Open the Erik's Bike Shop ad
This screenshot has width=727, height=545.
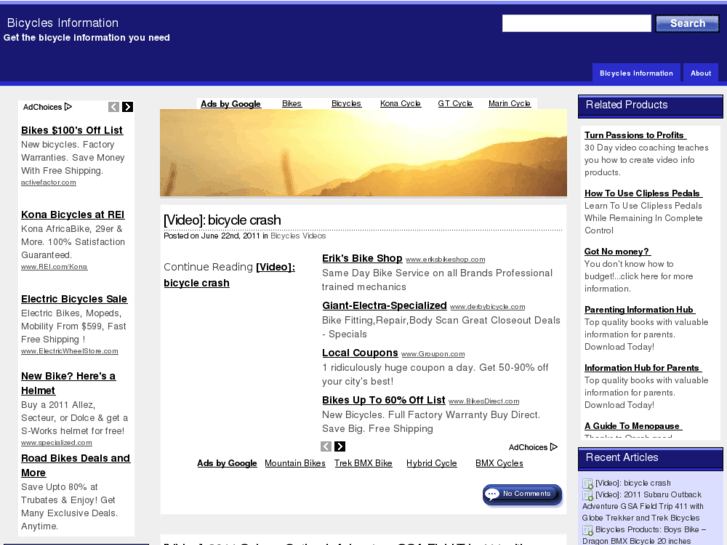[362, 258]
